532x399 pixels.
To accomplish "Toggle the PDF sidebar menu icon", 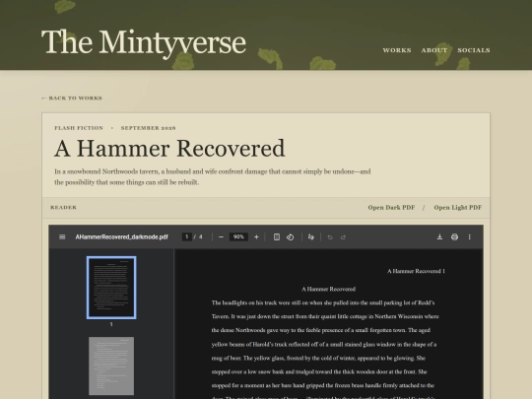I will 62,236.
